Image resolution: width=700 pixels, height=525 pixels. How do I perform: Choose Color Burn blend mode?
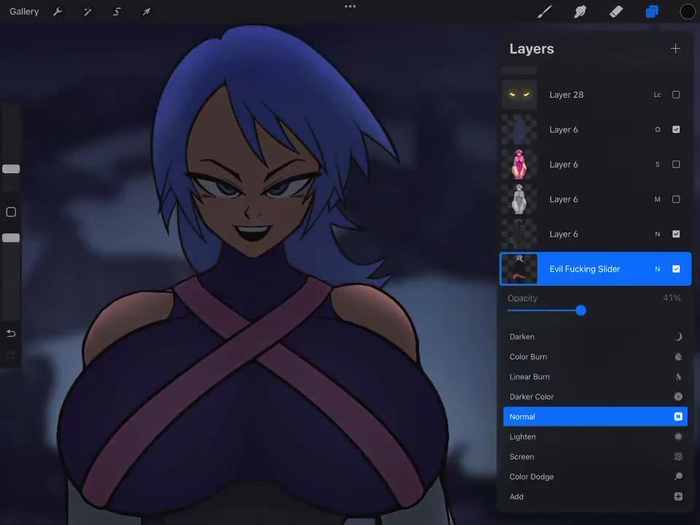click(x=595, y=357)
